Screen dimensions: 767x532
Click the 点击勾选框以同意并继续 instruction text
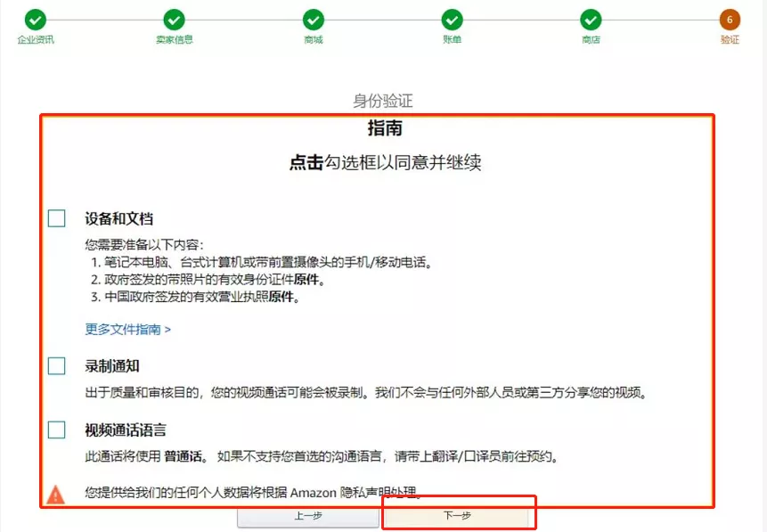point(386,162)
